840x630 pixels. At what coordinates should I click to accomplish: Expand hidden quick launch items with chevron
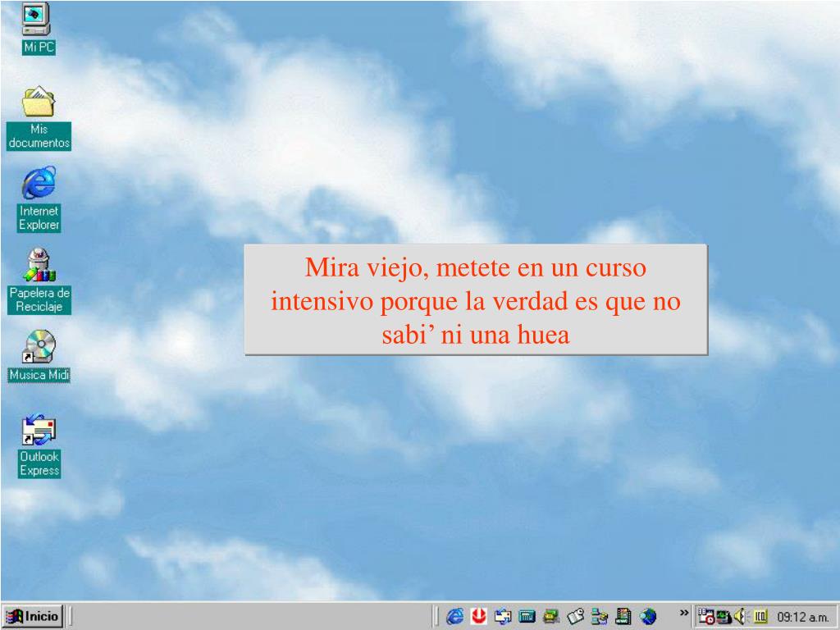[683, 613]
